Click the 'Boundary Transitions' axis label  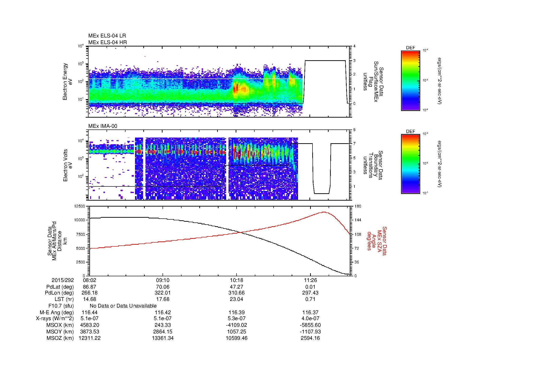(x=373, y=165)
